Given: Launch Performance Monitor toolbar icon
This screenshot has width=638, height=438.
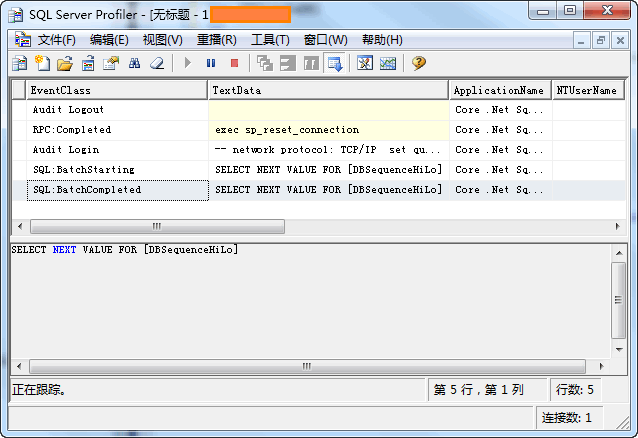Looking at the screenshot, I should [x=388, y=63].
